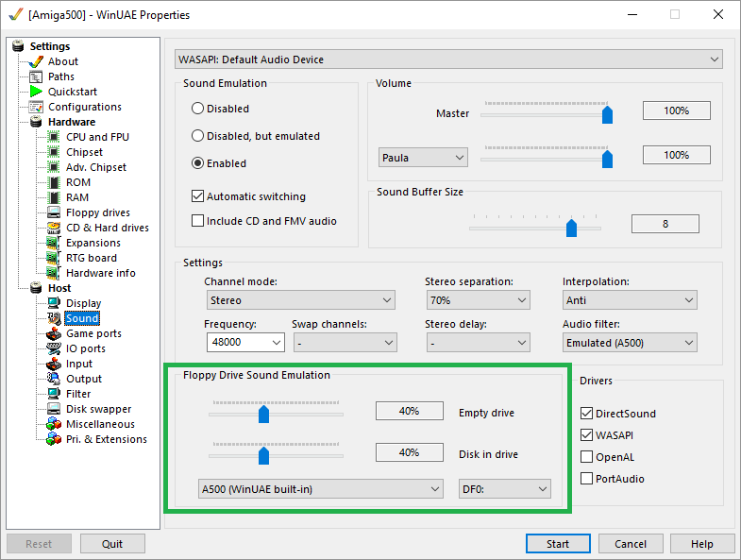Select the Host tree category label
This screenshot has height=560, width=741.
59,288
